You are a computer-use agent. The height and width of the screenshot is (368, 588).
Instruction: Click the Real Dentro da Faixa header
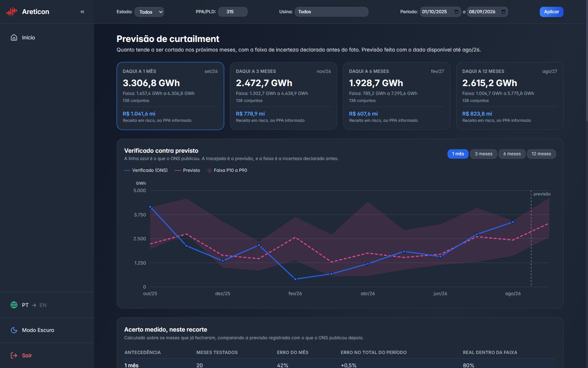(490, 353)
